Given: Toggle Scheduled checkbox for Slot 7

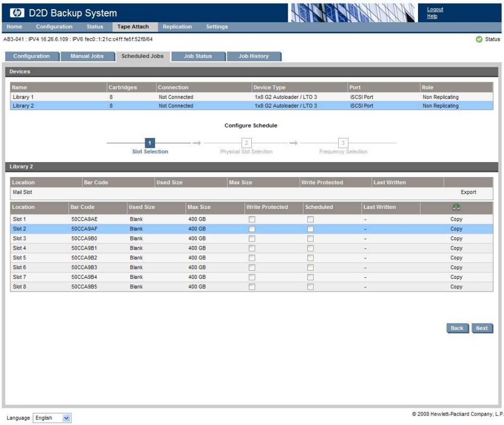Looking at the screenshot, I should point(310,277).
